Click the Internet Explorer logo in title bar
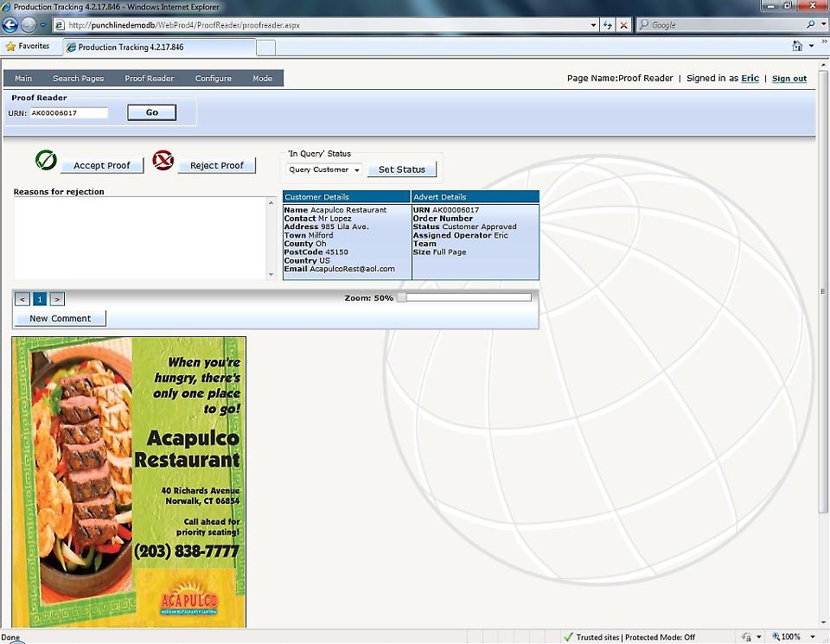 pyautogui.click(x=6, y=7)
